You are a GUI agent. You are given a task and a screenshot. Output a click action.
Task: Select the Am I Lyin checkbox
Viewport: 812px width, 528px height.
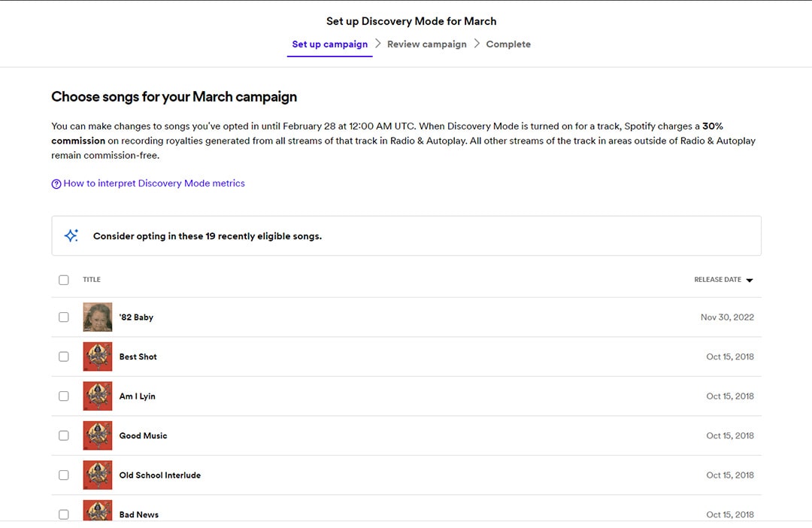(x=64, y=396)
